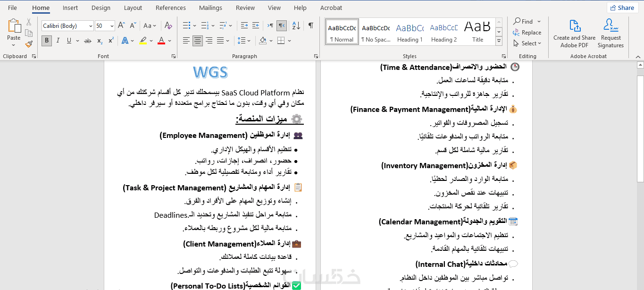Apply superscript formatting

(110, 41)
